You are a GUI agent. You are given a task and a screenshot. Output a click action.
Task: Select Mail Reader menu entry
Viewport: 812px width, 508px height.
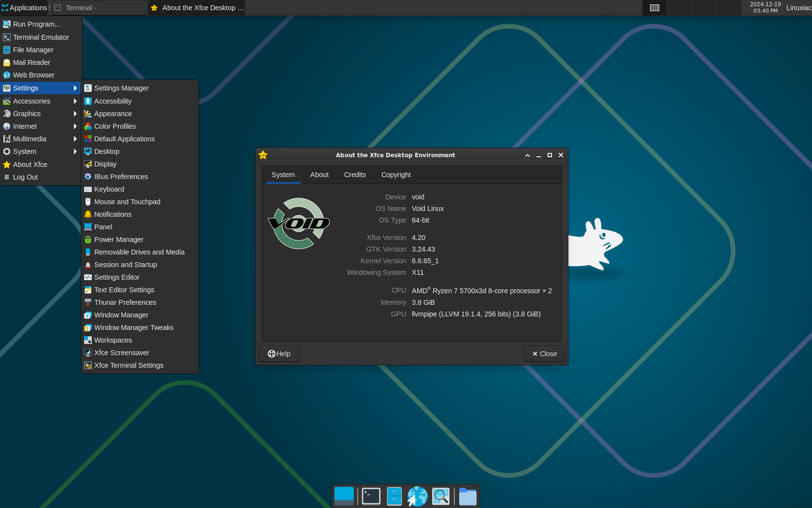tap(41, 62)
